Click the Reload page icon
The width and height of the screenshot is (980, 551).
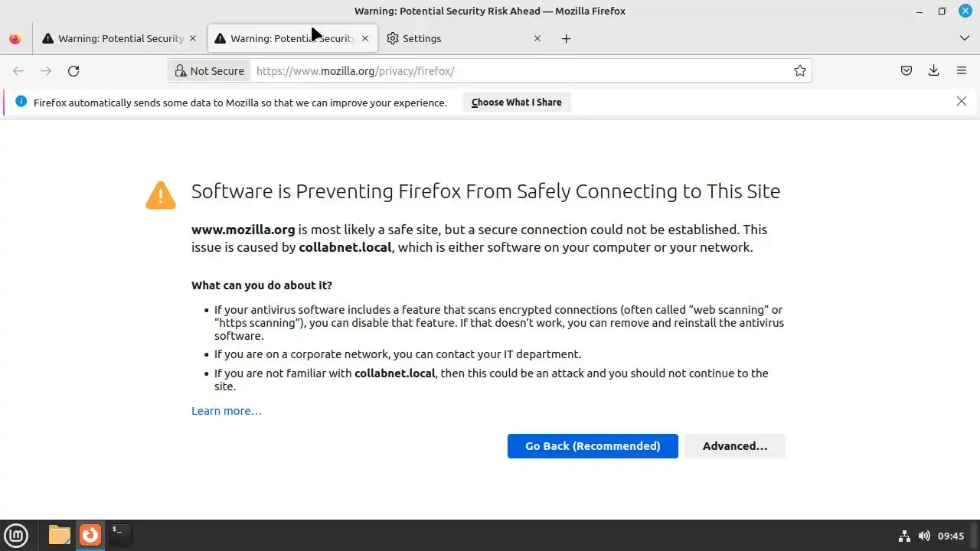coord(73,71)
